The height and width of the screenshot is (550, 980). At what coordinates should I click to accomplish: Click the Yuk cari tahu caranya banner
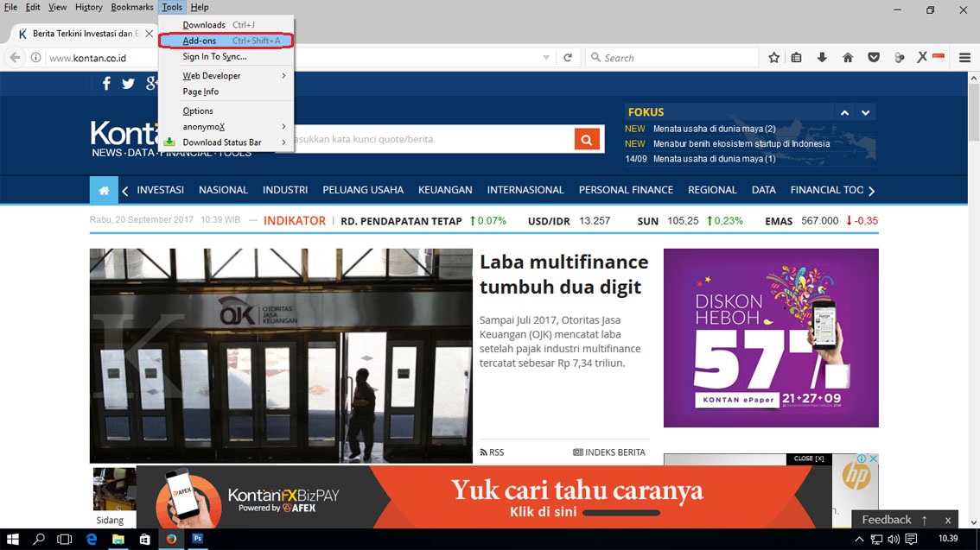(x=483, y=497)
